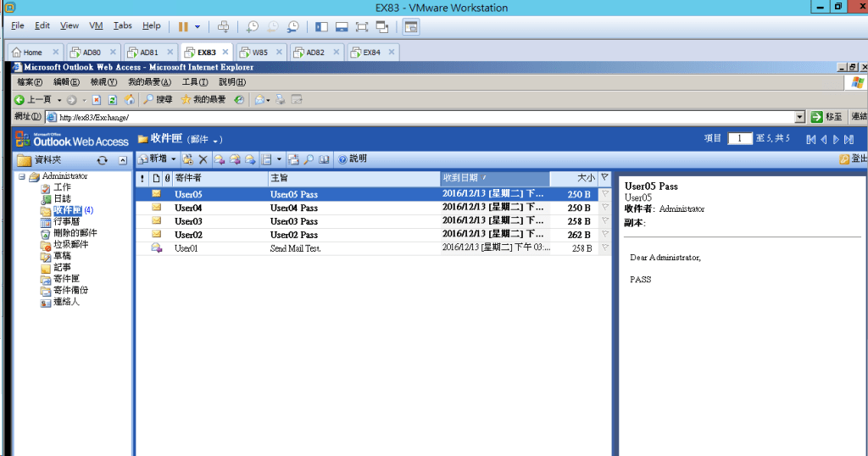Toggle the flag on the User01 message row
The width and height of the screenshot is (868, 456).
(x=604, y=248)
